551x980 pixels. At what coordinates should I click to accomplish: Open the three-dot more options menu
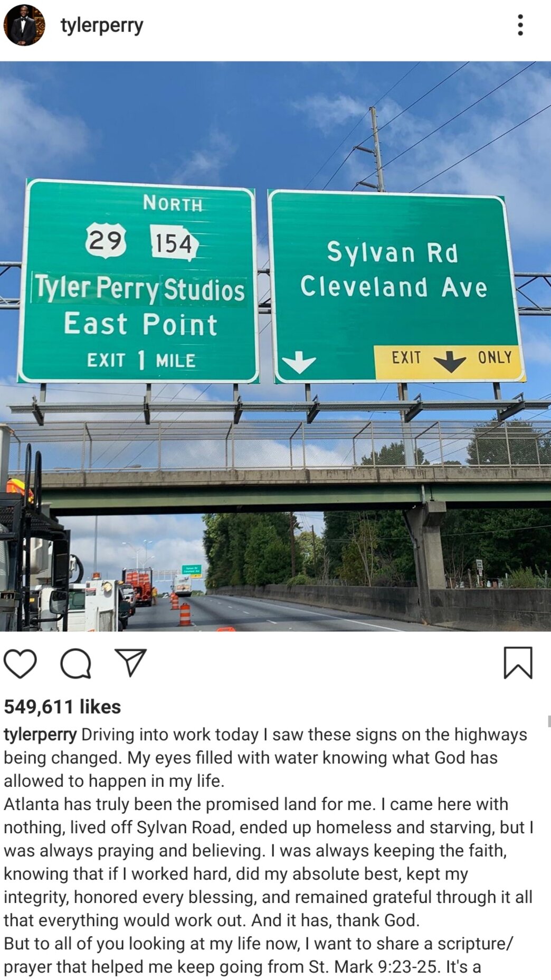coord(520,25)
